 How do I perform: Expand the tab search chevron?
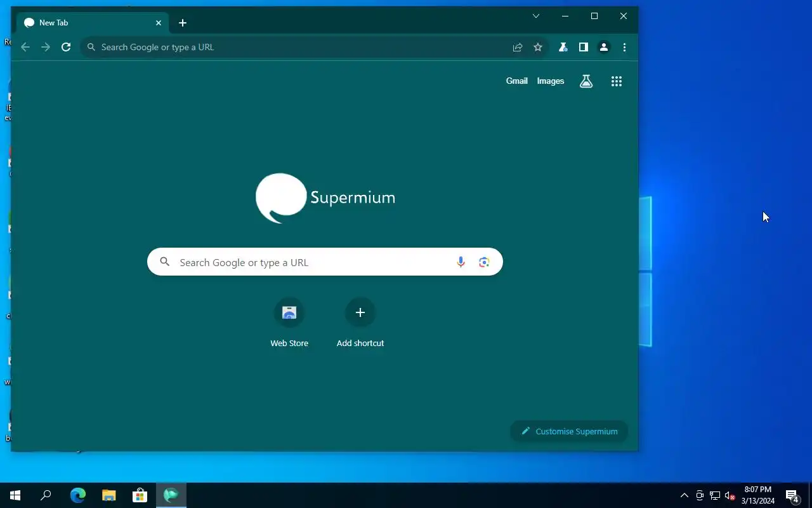point(536,16)
